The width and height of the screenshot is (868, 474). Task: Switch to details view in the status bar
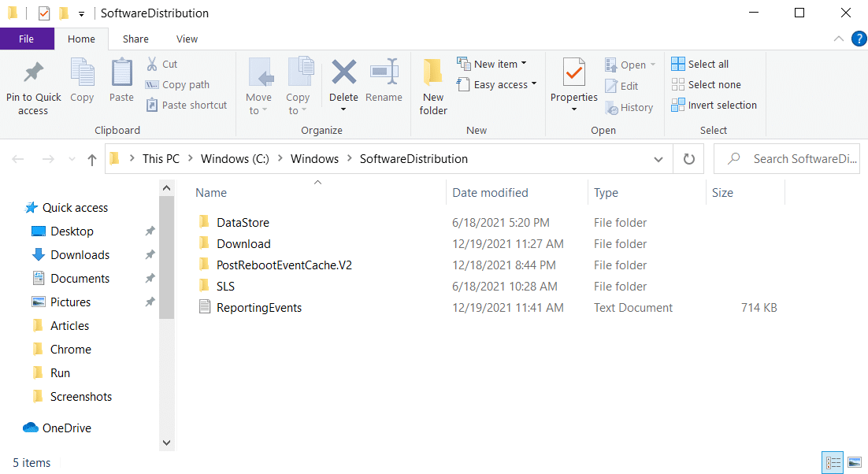coord(833,462)
